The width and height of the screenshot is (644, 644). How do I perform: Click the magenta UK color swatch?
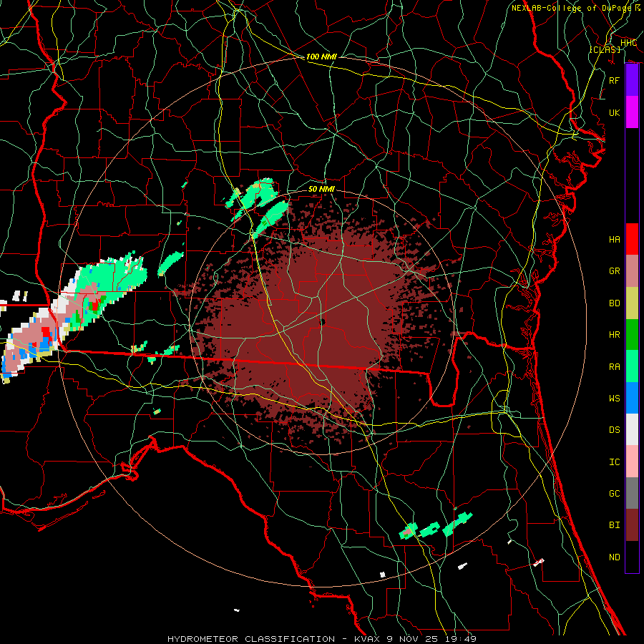click(632, 112)
